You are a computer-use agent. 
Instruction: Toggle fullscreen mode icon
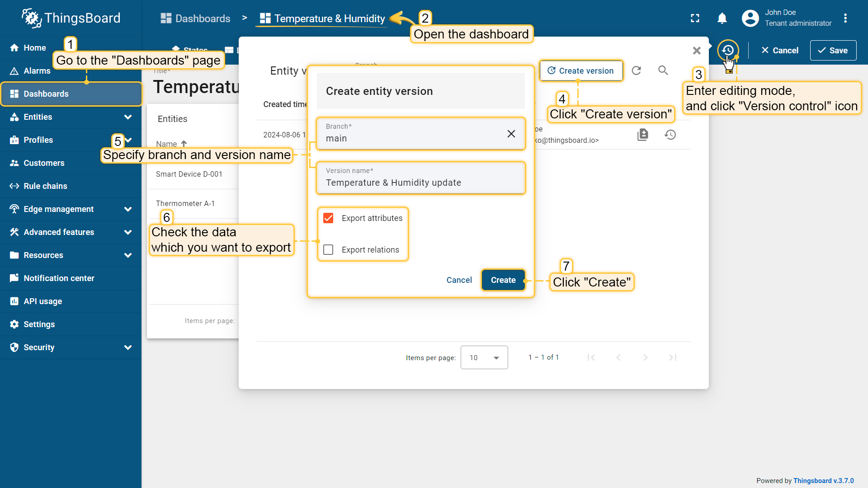point(695,18)
